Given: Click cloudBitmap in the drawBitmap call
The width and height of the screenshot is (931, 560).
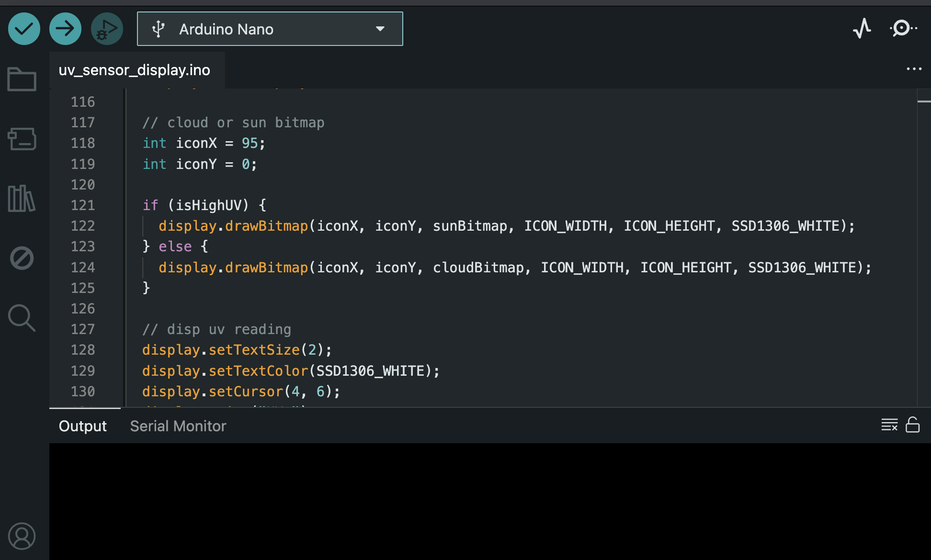Looking at the screenshot, I should point(478,268).
